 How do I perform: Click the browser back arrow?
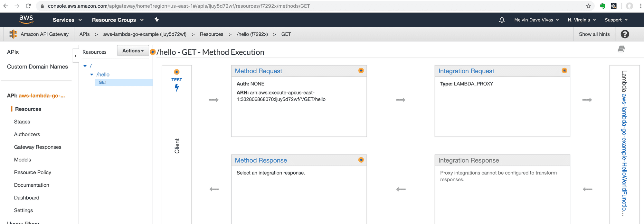click(5, 6)
